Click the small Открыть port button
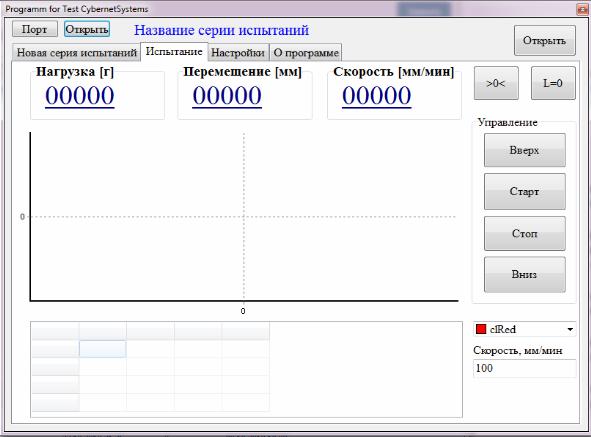 tap(87, 29)
